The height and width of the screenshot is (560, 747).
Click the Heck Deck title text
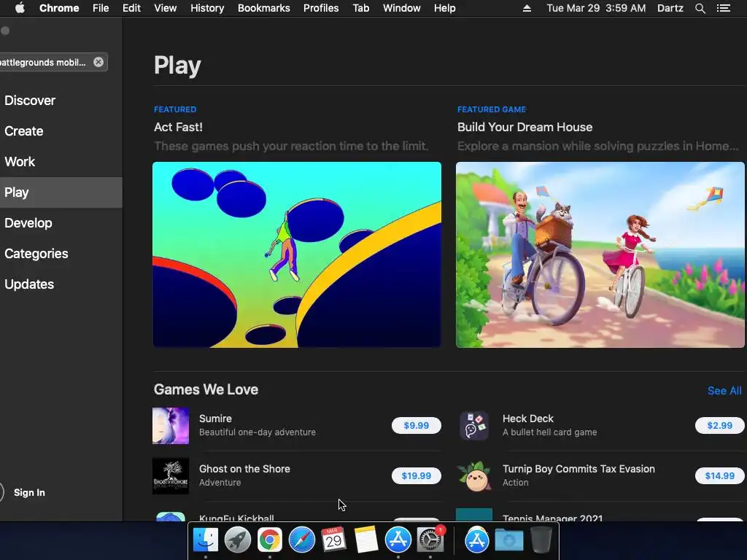click(528, 419)
